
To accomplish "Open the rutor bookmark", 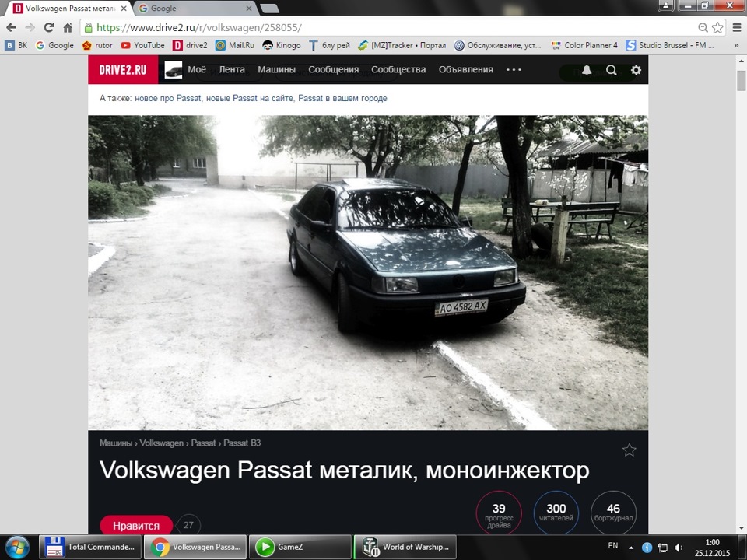I will [97, 45].
